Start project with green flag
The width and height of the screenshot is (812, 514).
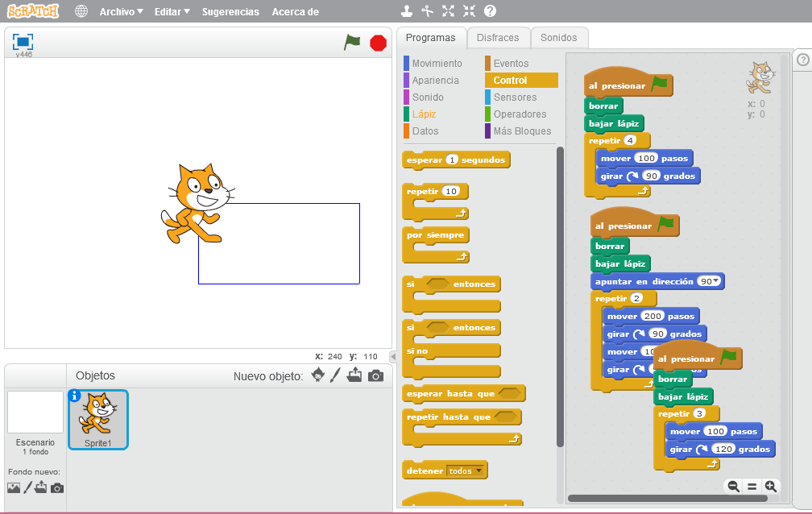pyautogui.click(x=352, y=43)
